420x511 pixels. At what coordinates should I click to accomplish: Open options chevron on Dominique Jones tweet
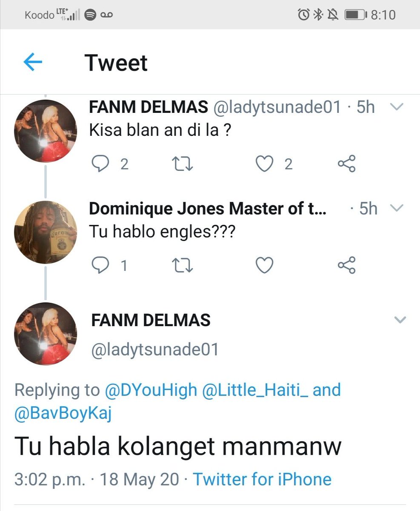397,208
